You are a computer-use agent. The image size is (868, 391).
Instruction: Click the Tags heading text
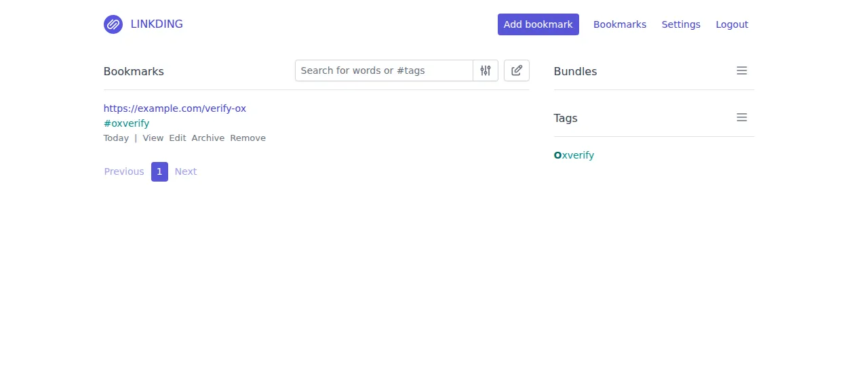click(566, 118)
